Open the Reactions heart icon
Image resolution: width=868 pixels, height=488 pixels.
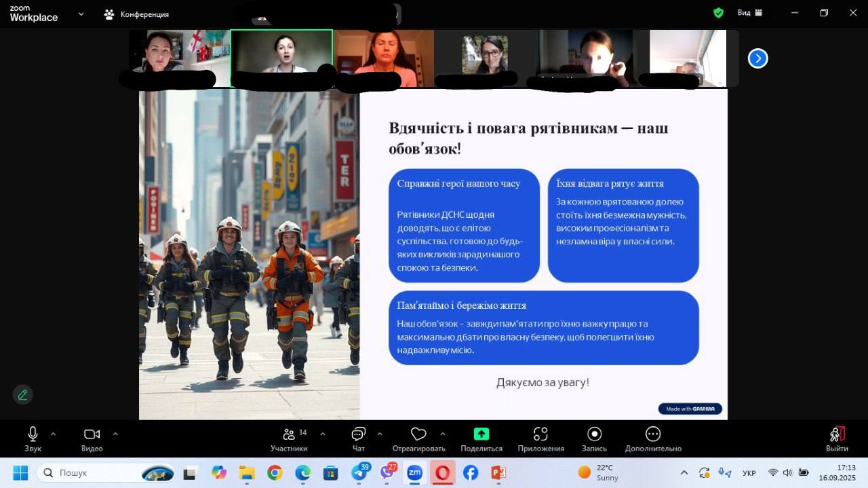pos(418,434)
